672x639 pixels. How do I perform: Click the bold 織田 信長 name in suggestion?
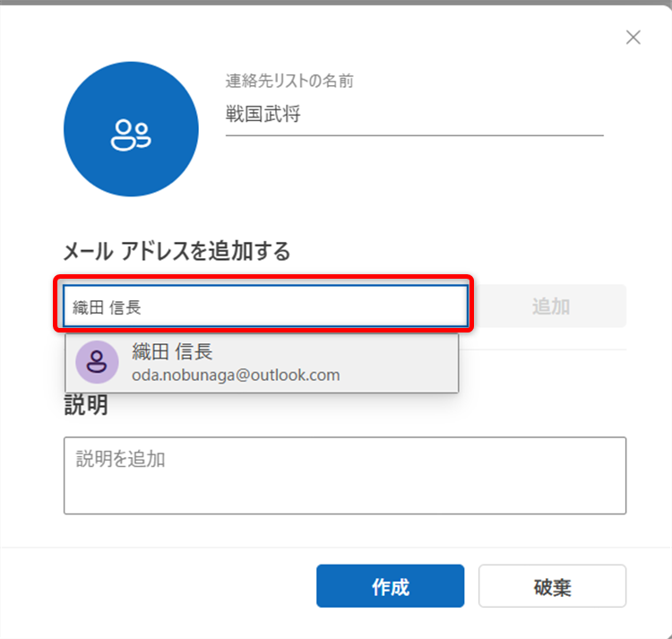(172, 351)
